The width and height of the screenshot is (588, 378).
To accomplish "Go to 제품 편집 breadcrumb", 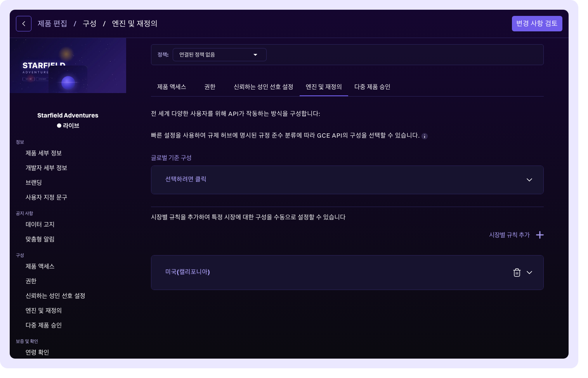I will (52, 24).
